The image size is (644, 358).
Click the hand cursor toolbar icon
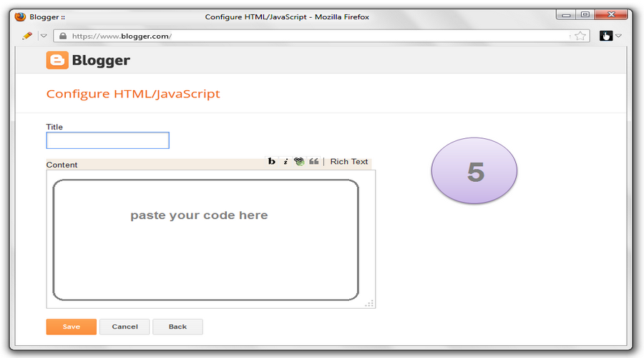[606, 36]
